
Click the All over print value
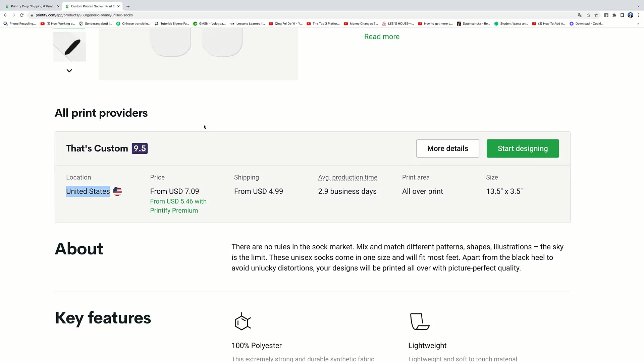click(423, 191)
